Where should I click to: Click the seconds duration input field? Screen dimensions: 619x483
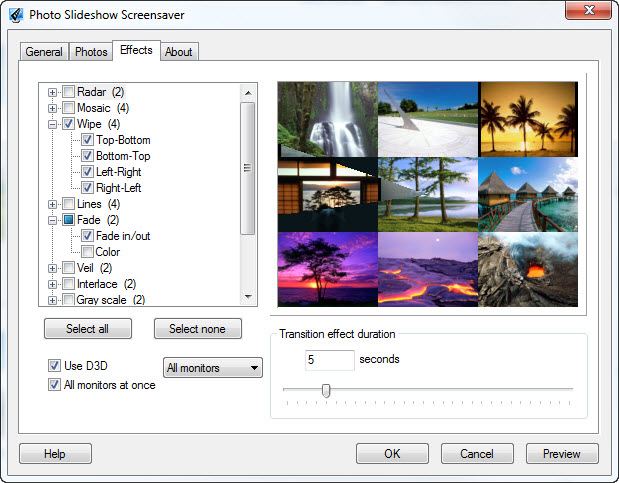point(329,360)
